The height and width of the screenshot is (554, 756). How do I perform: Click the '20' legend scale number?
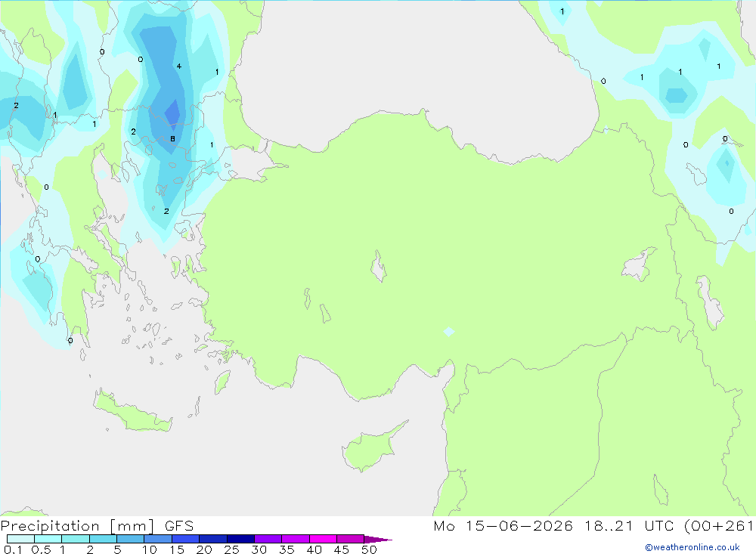204,549
